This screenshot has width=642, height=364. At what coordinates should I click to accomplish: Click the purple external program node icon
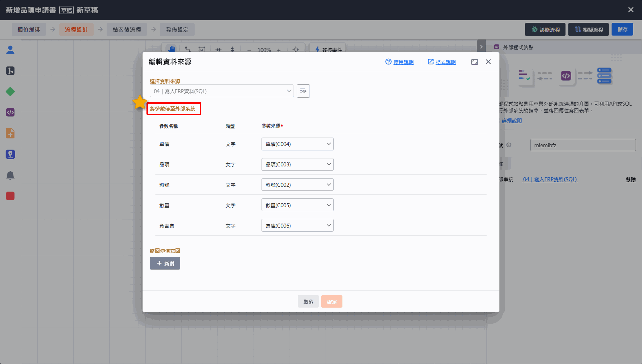click(10, 112)
